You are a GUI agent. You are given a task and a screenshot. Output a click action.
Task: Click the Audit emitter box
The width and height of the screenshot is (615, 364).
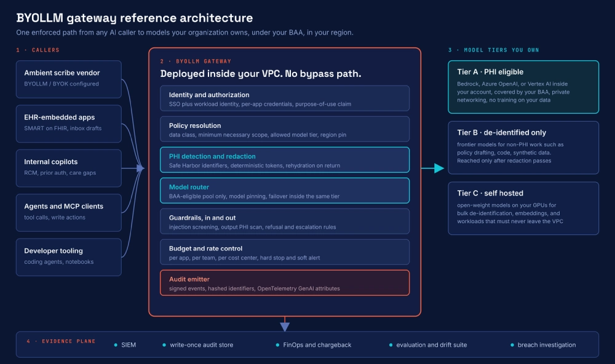click(x=285, y=283)
